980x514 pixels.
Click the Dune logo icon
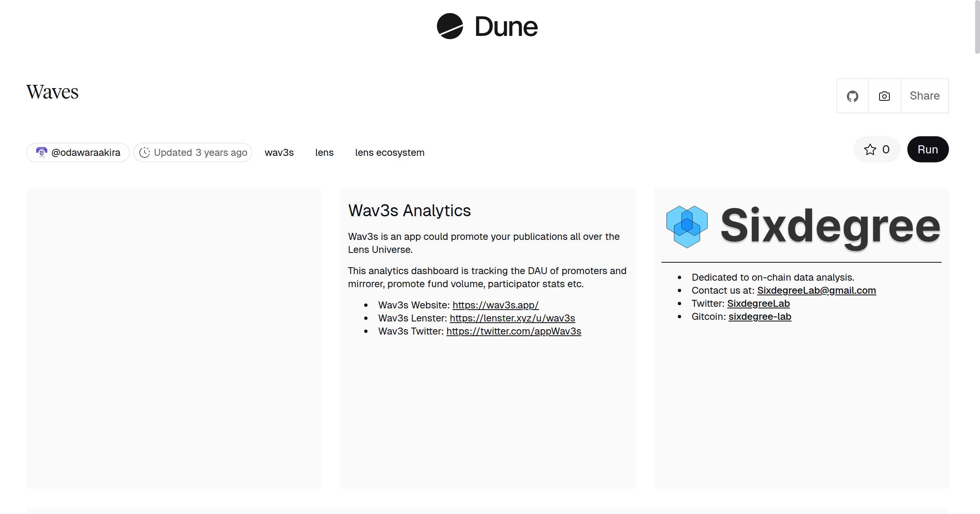pos(450,27)
